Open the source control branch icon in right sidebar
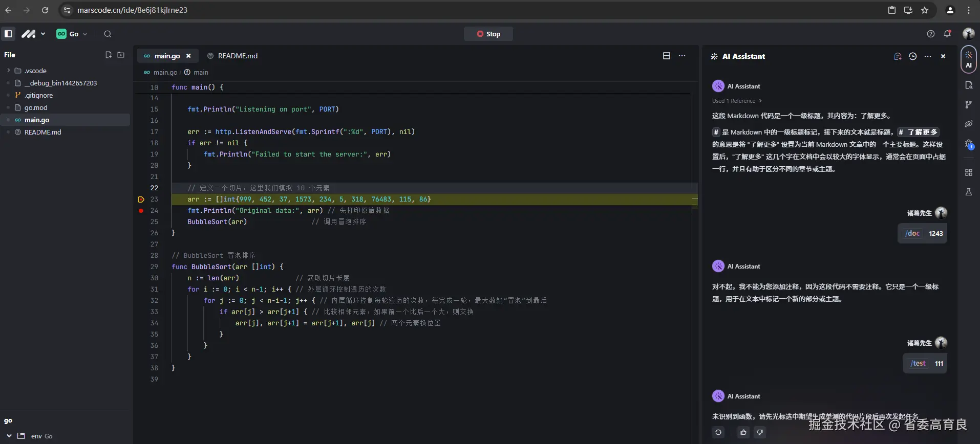This screenshot has height=444, width=980. (968, 104)
